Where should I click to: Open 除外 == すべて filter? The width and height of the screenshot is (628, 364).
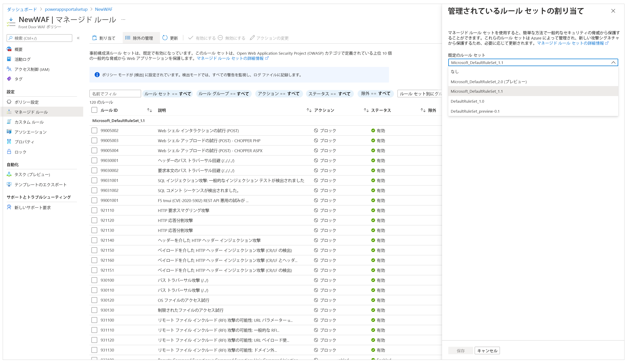pos(375,94)
